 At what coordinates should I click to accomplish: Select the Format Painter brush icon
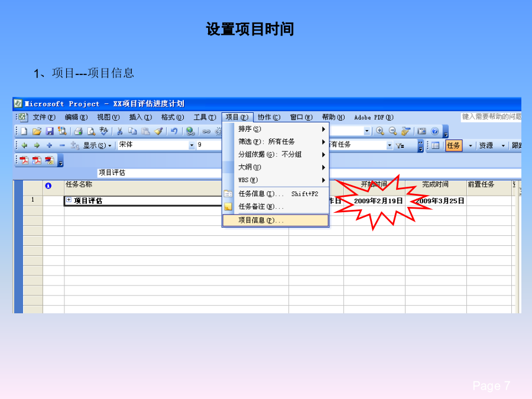pyautogui.click(x=158, y=131)
